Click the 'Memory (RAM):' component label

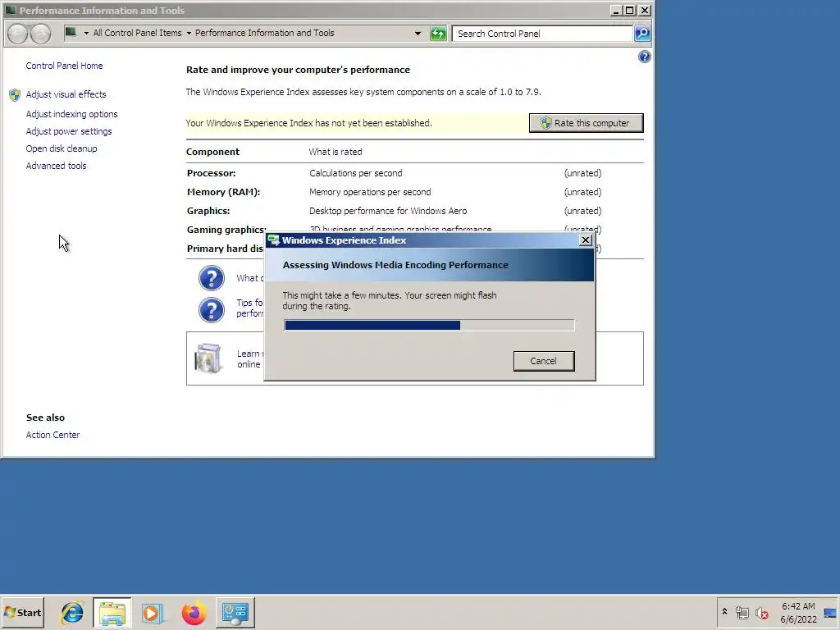(x=223, y=192)
